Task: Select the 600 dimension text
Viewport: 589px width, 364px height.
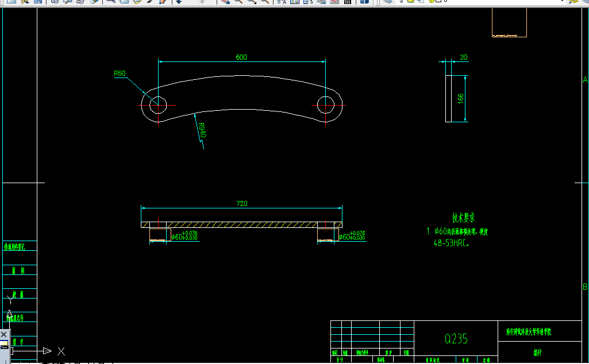Action: click(241, 57)
